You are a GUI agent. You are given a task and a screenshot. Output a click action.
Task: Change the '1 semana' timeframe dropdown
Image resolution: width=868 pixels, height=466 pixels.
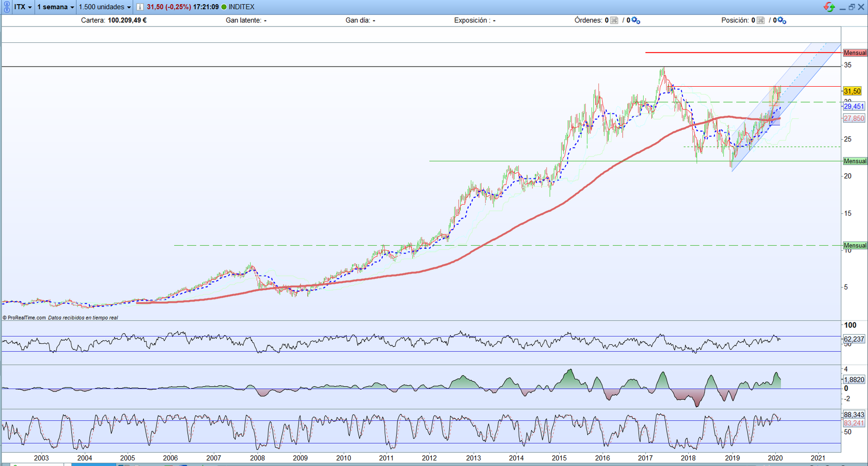[x=55, y=7]
